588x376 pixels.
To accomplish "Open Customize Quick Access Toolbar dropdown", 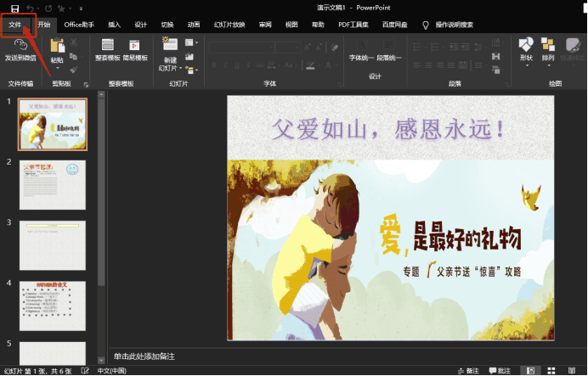I will (81, 8).
